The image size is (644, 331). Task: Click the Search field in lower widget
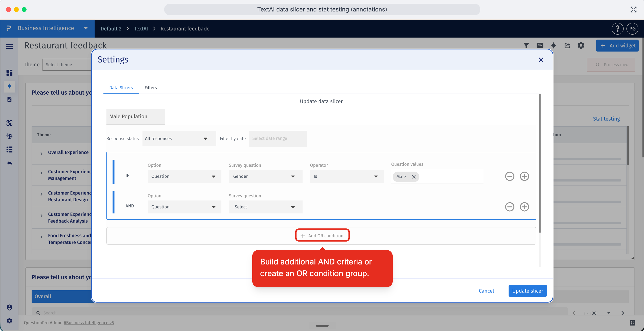[x=300, y=313]
